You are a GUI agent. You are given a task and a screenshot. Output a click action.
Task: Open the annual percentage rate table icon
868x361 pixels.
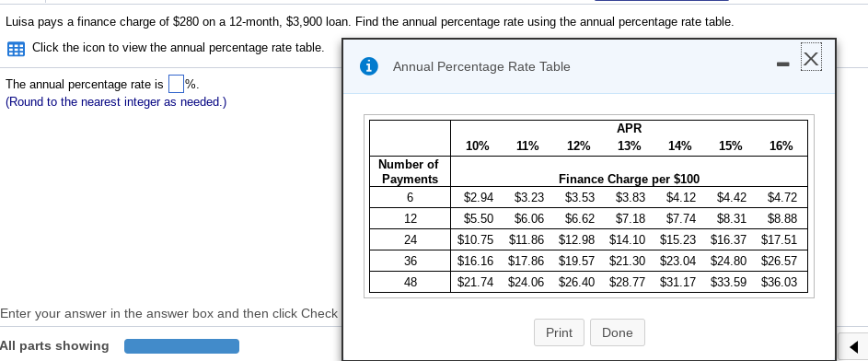[x=16, y=49]
